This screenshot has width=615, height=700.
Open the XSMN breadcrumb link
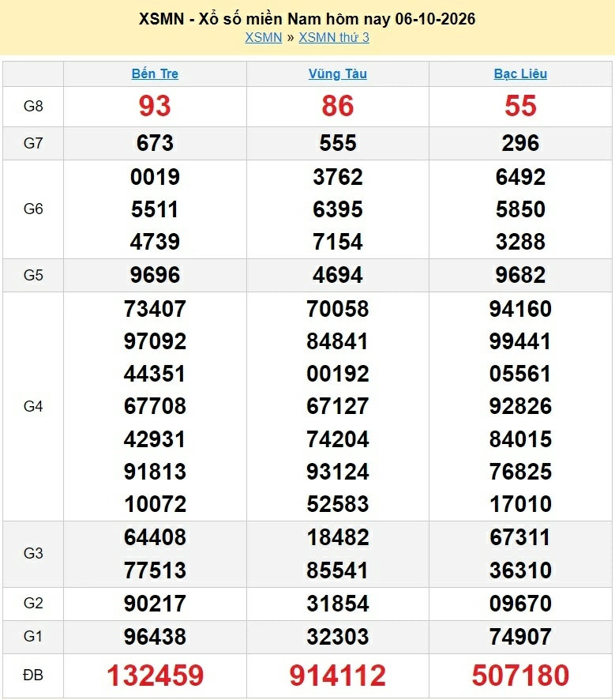[x=264, y=37]
